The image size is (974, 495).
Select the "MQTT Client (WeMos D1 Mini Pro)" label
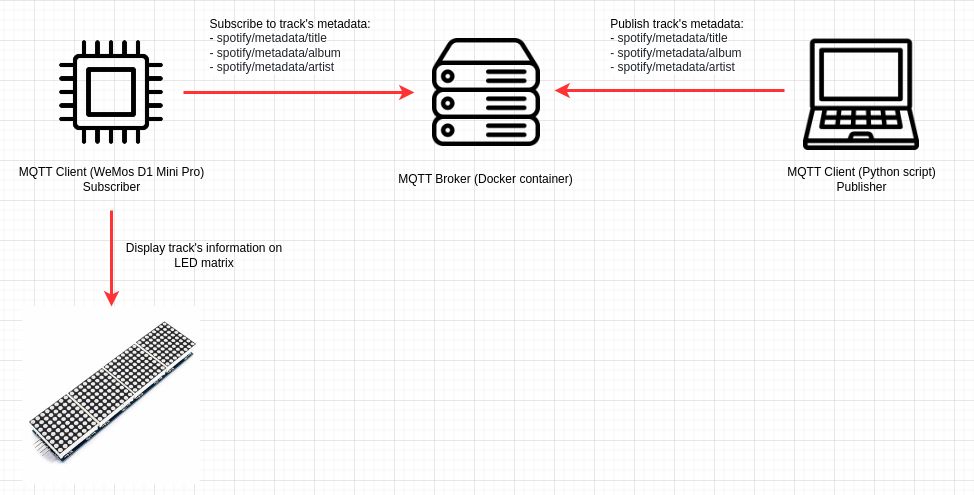(111, 172)
